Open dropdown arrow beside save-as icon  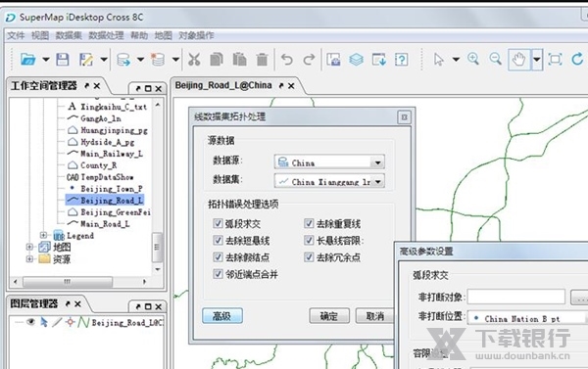104,59
